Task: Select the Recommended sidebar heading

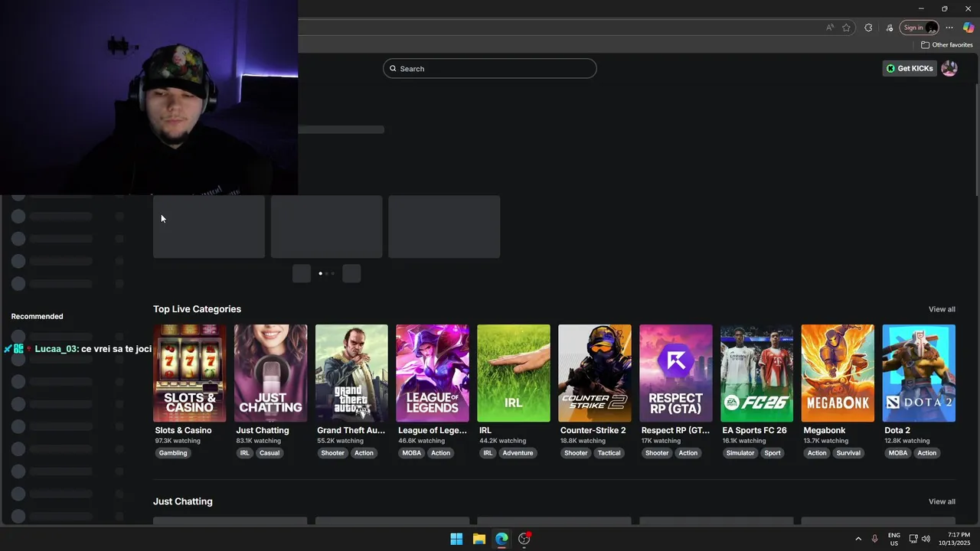Action: [x=37, y=316]
